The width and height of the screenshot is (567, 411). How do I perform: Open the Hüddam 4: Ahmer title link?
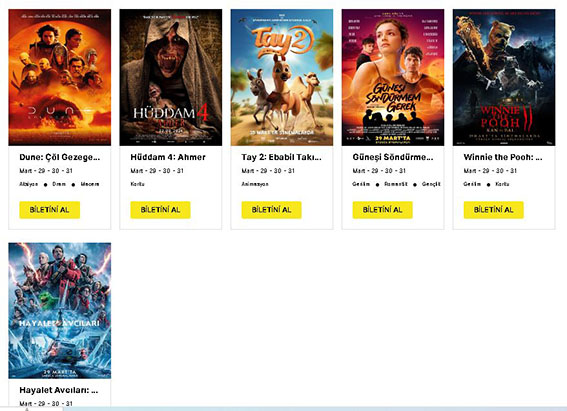[168, 157]
